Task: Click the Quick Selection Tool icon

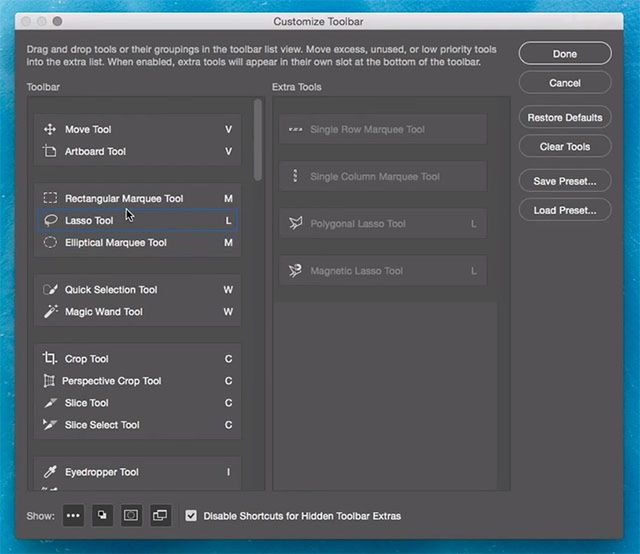Action: tap(50, 289)
